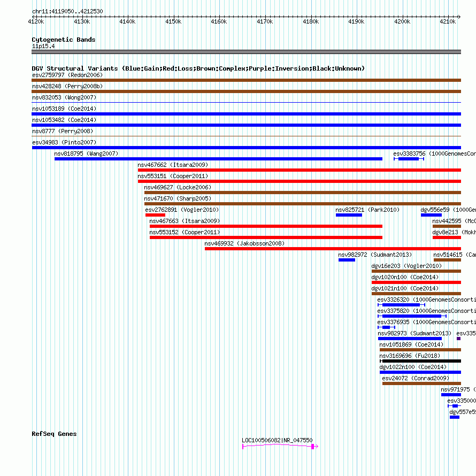
Task: Select the gray 11p15.4 band bar
Action: click(x=246, y=52)
